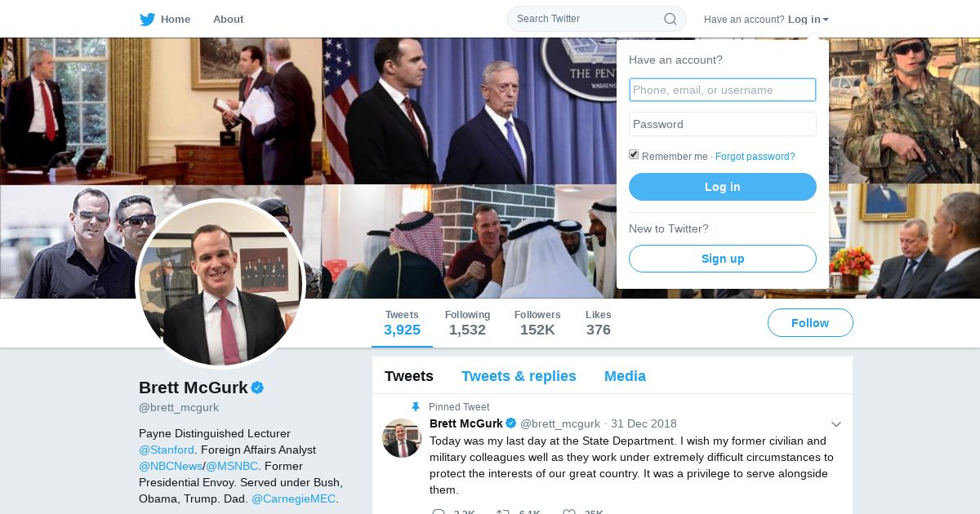This screenshot has height=514, width=980.
Task: Open the About page link
Action: [228, 20]
